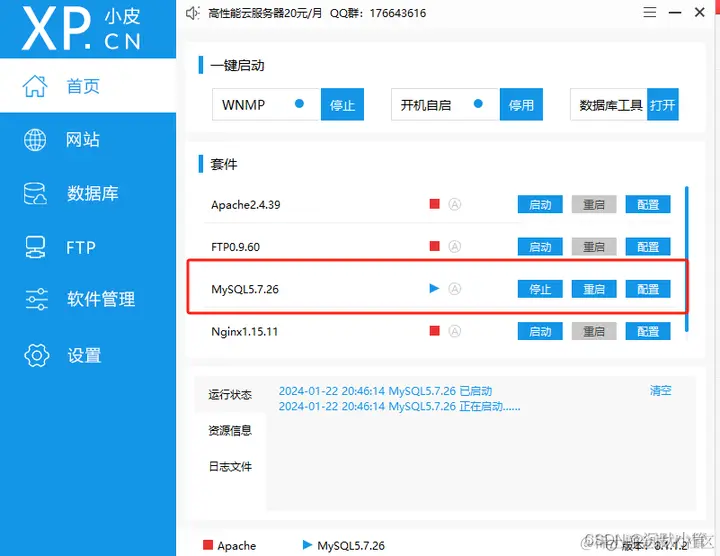Stop MySQL5.7.26 with 停止

click(x=540, y=289)
